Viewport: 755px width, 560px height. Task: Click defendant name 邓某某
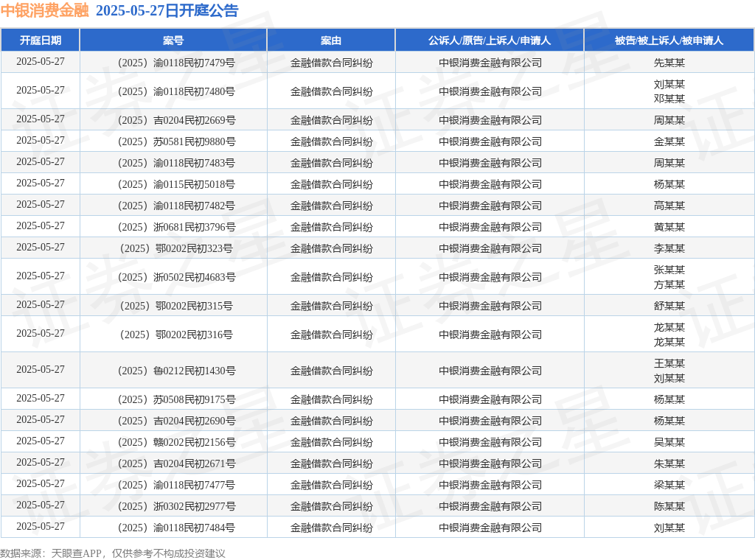[x=669, y=99]
